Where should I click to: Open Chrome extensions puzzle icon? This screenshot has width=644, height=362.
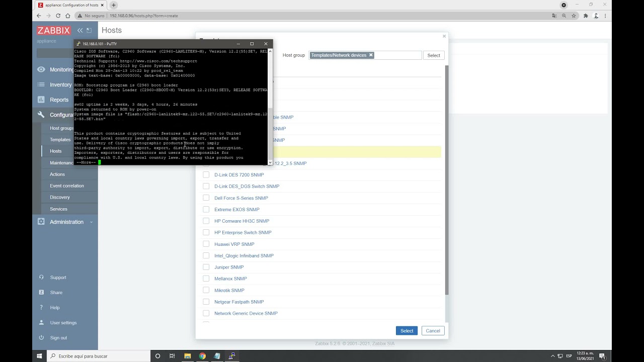[586, 16]
